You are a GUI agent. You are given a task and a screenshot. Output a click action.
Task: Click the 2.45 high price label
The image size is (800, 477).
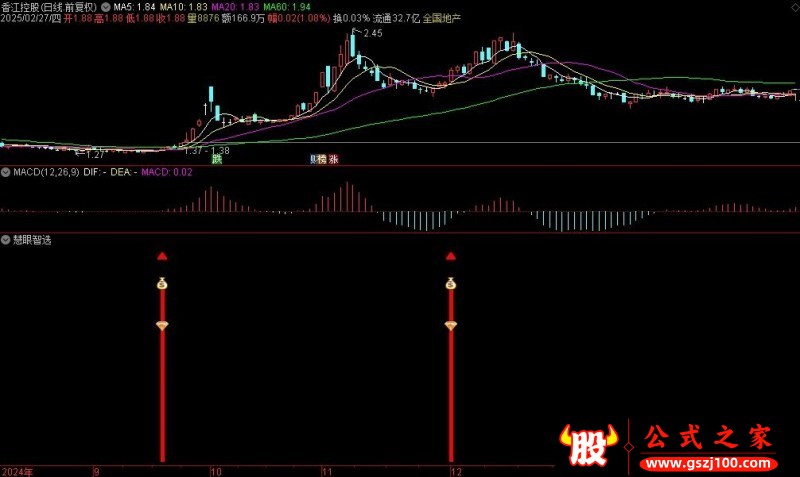[x=373, y=33]
